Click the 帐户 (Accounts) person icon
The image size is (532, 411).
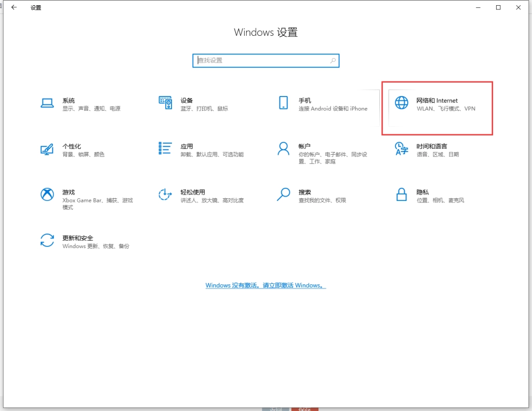283,149
